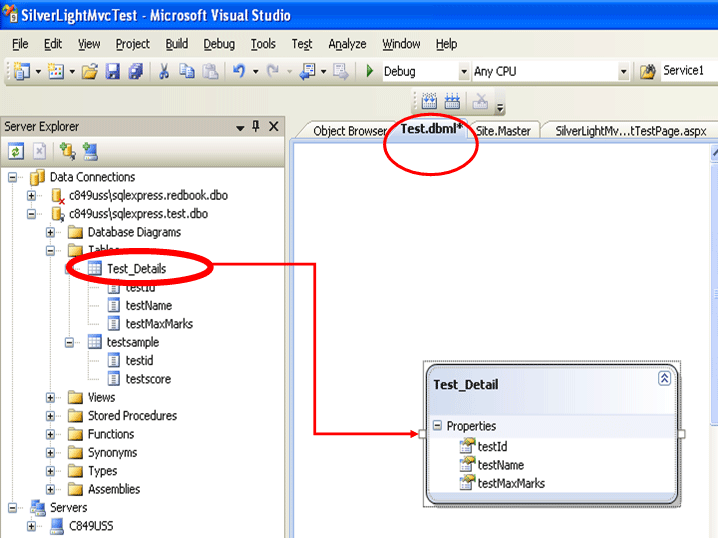
Task: Collapse the Data Connections node
Action: pos(12,177)
